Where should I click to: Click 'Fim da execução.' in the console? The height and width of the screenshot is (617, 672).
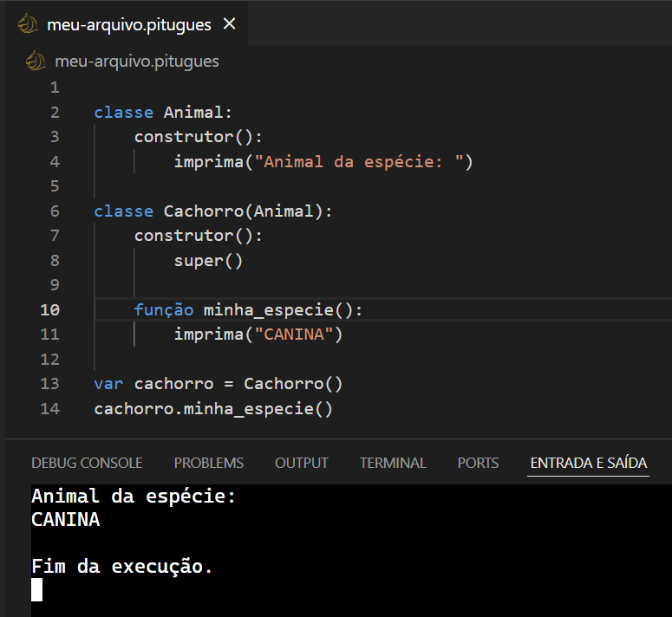122,567
